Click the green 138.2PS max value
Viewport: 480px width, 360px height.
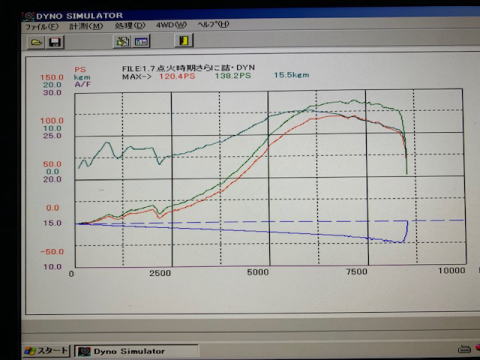tap(233, 75)
